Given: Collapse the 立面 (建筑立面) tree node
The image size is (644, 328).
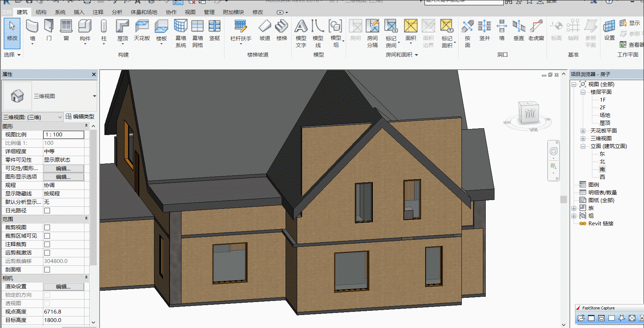Looking at the screenshot, I should pyautogui.click(x=583, y=146).
